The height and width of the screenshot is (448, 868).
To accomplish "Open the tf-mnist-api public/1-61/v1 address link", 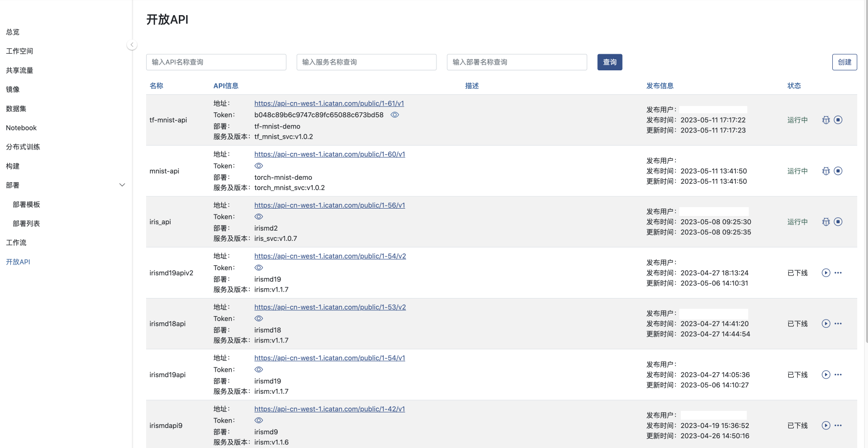I will click(x=329, y=104).
